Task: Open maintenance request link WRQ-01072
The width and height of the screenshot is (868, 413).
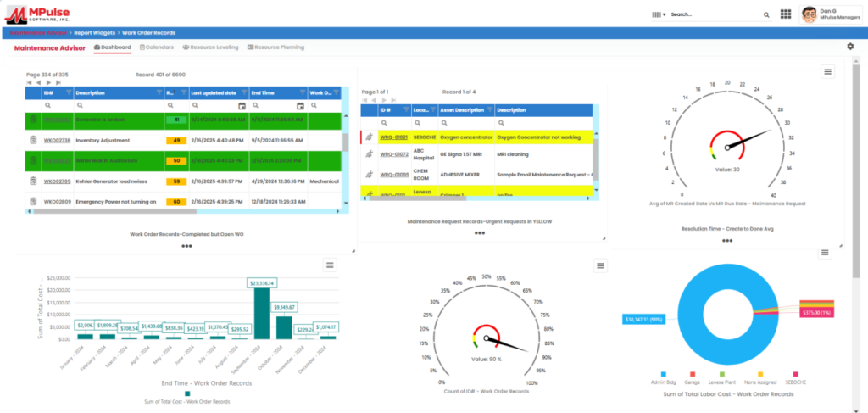Action: pyautogui.click(x=394, y=154)
